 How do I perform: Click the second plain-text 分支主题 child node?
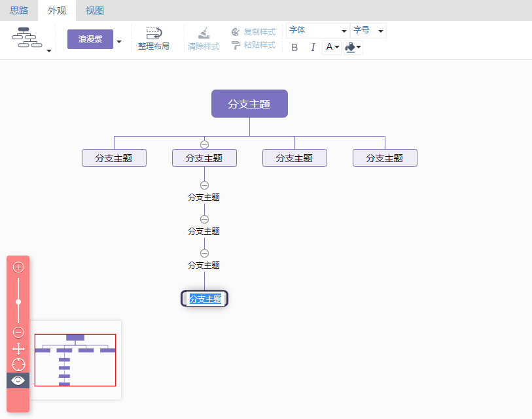pos(204,231)
